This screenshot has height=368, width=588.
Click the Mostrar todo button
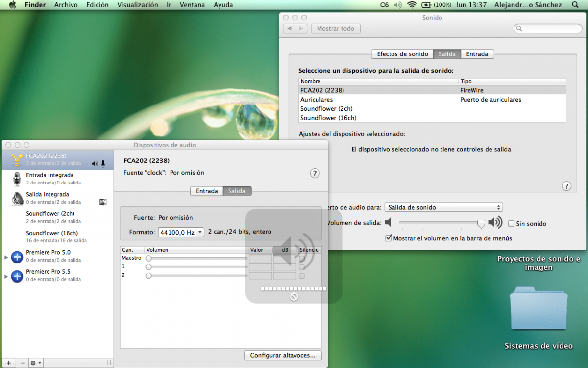(x=335, y=29)
